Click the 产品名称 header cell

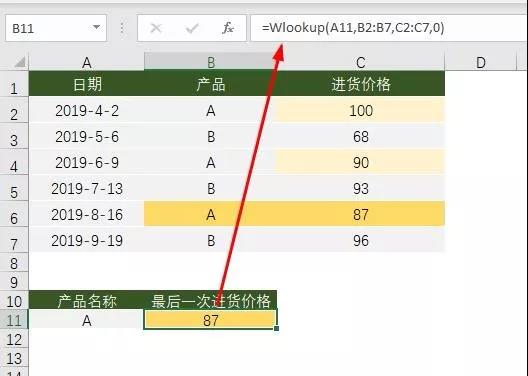[x=87, y=300]
